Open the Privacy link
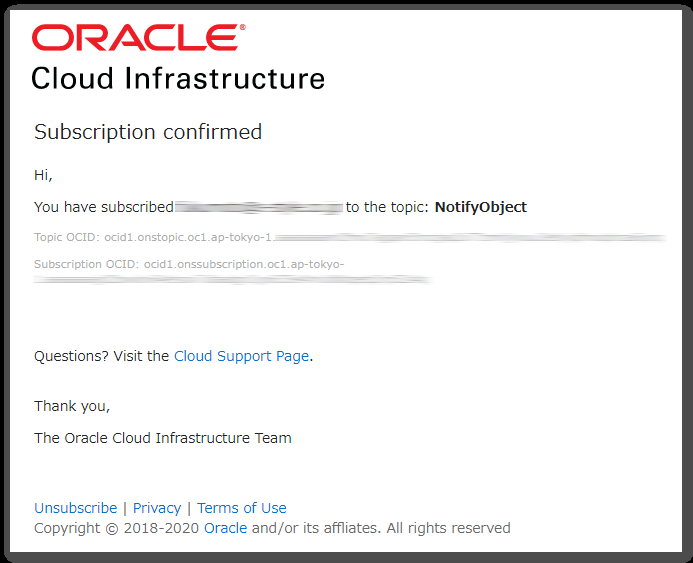 (x=157, y=508)
